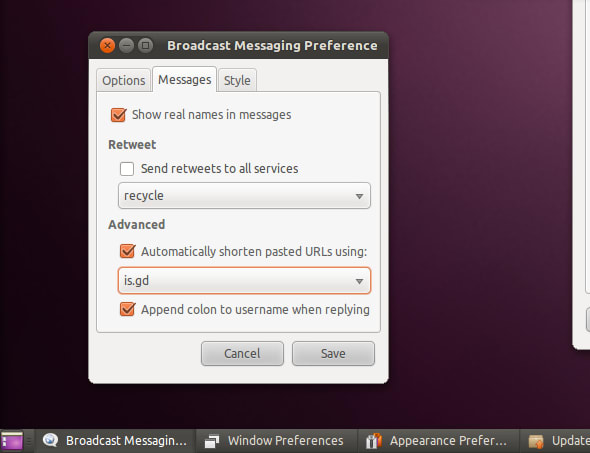Minimize the Broadcast Messaging Preferences window

point(126,46)
